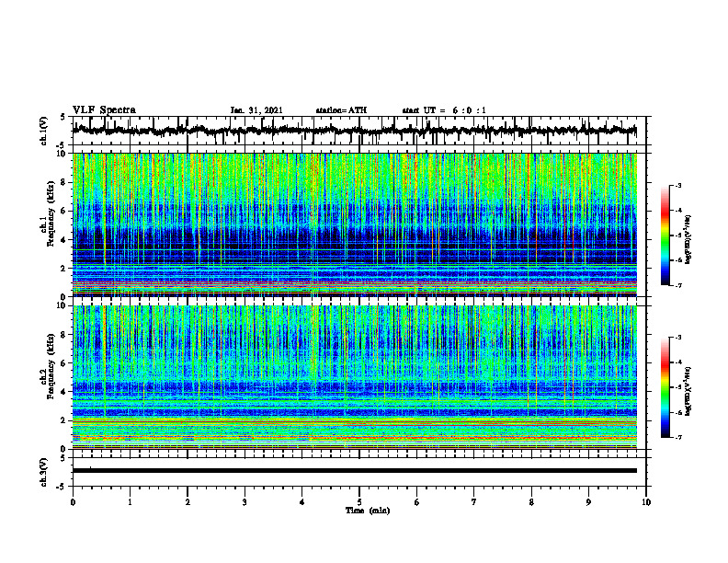Image resolution: width=728 pixels, height=563 pixels.
Task: Click the ch.2 color bar unit label
Action: pos(688,392)
